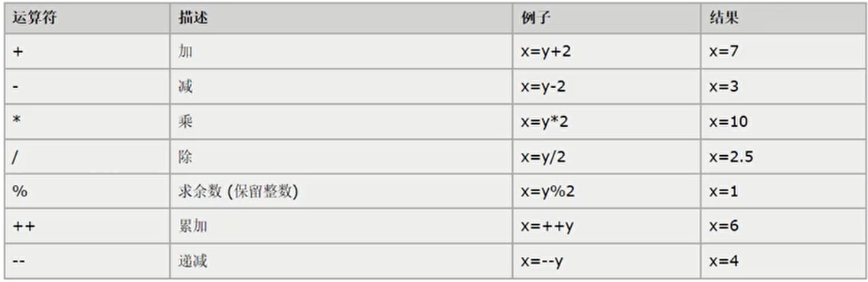Click the 运算符 column header
868x282 pixels.
point(87,18)
